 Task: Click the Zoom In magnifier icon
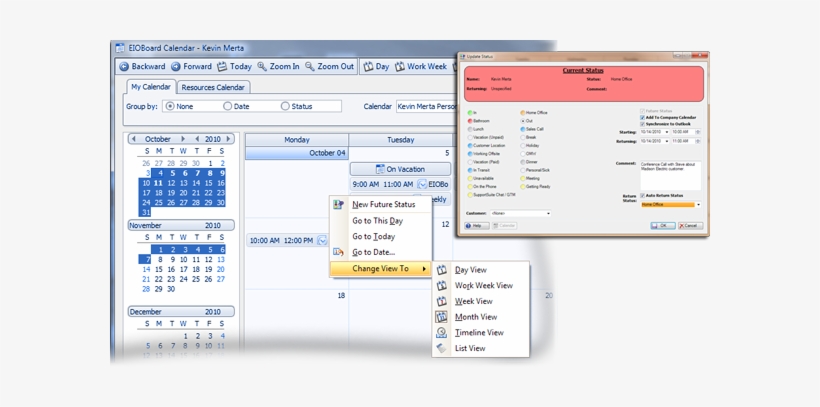click(262, 66)
